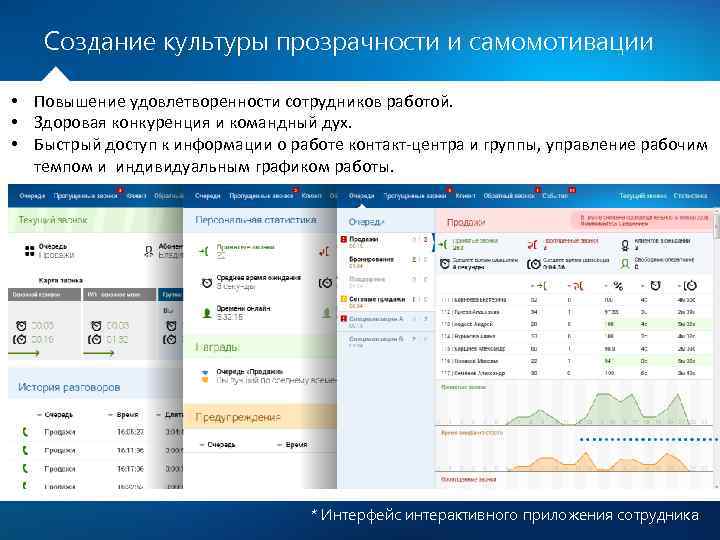Click operator row number 116
The image size is (720, 540).
coord(574,361)
